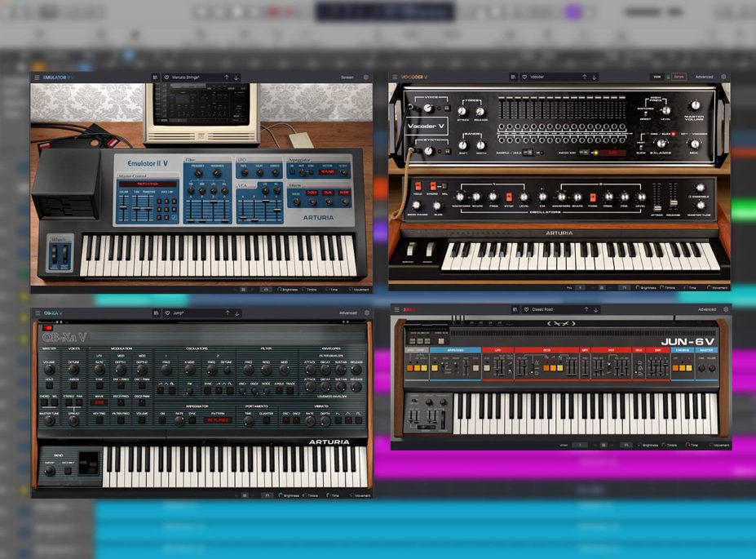The image size is (756, 559).
Task: Go to next preset in OB-Xa V
Action: 237,313
